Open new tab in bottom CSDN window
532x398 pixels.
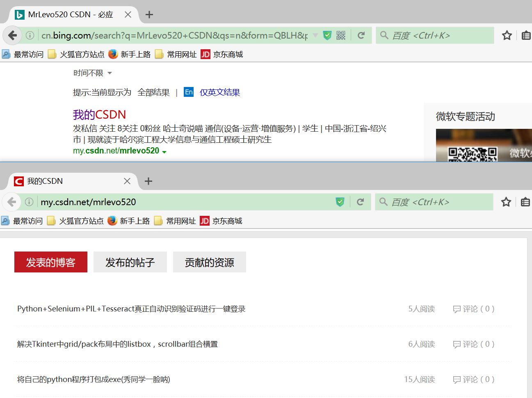click(148, 181)
